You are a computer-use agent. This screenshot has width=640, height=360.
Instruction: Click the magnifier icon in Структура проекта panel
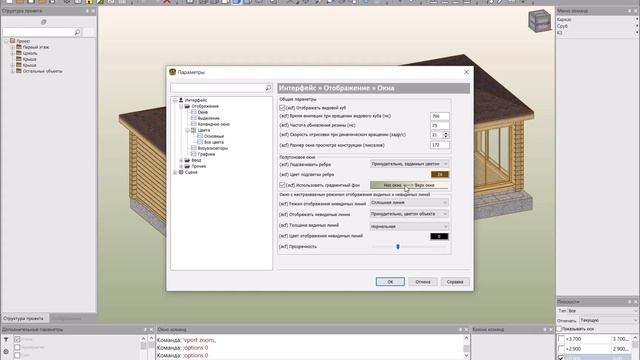point(77,32)
